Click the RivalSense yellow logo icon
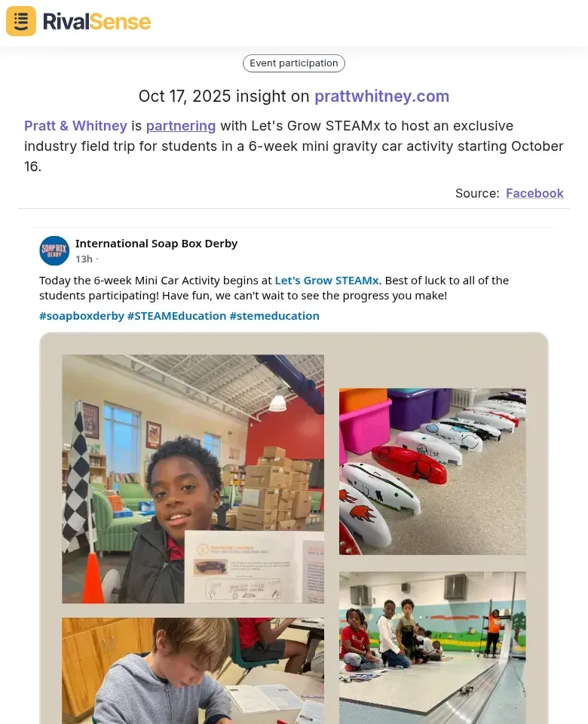The width and height of the screenshot is (588, 724). pos(21,21)
